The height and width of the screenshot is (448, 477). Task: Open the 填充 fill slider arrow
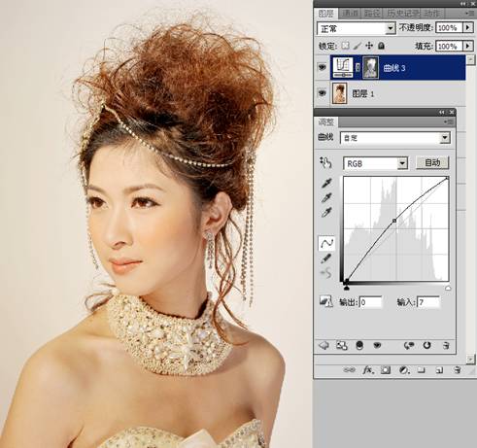[467, 46]
